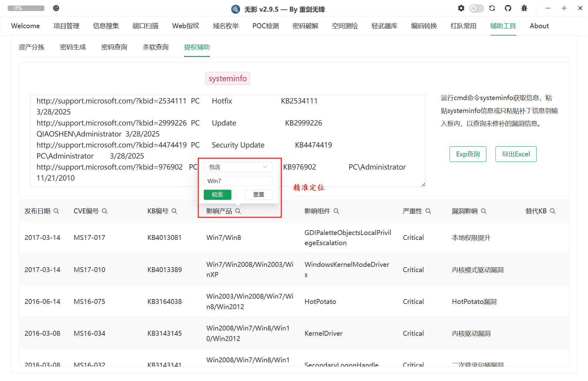Open settings gear icon in title bar
The image size is (588, 381).
coord(461,8)
